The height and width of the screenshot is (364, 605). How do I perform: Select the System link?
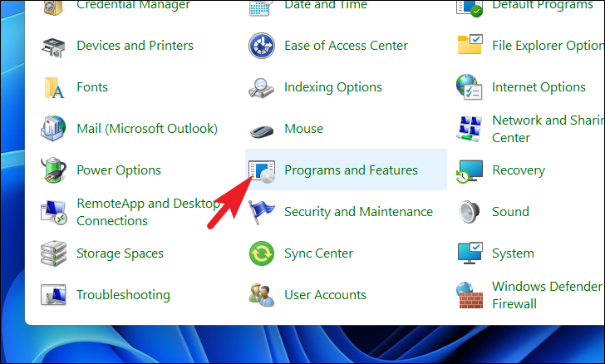(513, 253)
